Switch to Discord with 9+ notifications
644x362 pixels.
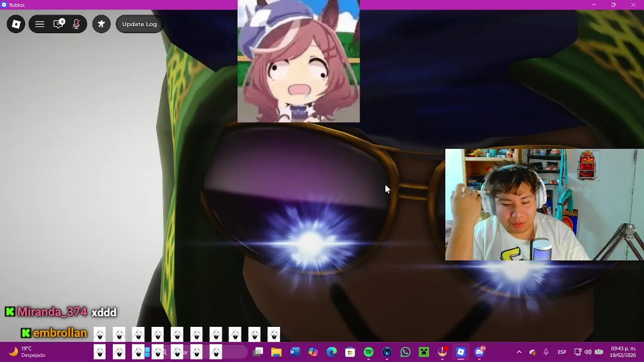479,352
